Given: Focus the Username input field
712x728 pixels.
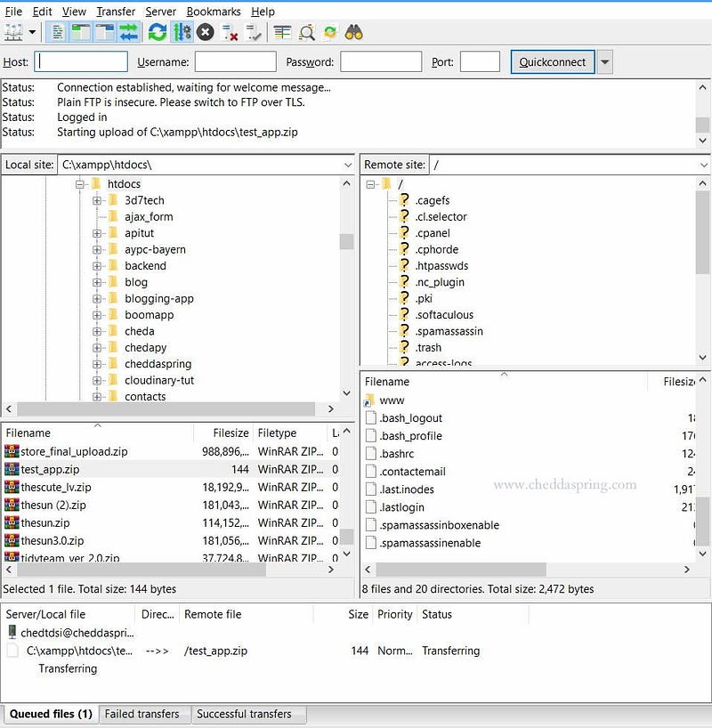Looking at the screenshot, I should point(236,61).
